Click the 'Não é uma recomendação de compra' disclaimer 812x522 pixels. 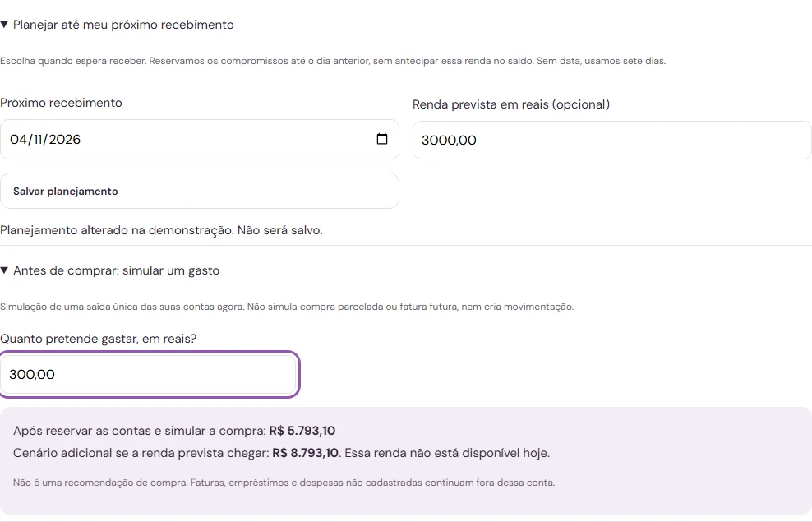coord(284,483)
